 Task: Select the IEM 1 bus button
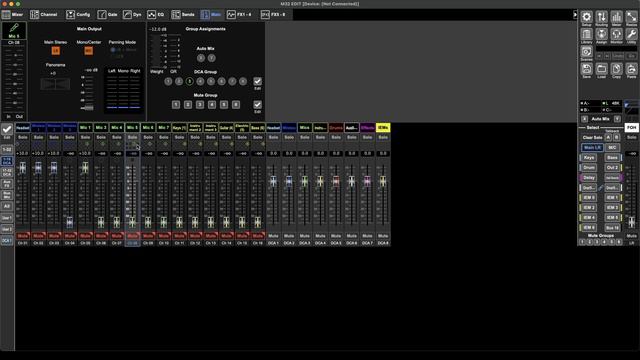pos(612,198)
